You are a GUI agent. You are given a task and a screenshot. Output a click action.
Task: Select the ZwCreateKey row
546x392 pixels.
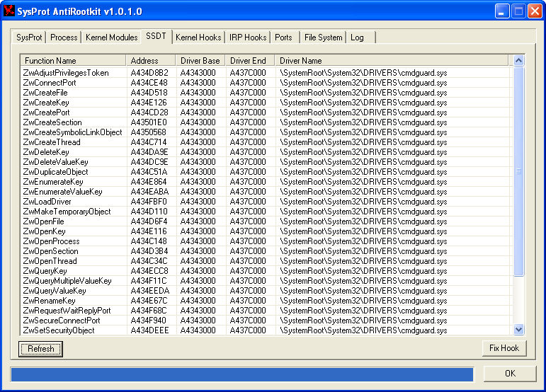click(265, 103)
